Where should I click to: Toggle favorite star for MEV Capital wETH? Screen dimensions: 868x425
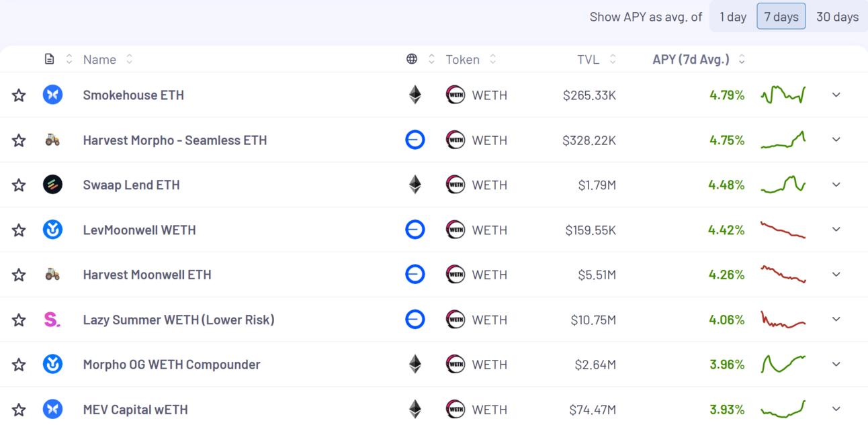[x=19, y=410]
